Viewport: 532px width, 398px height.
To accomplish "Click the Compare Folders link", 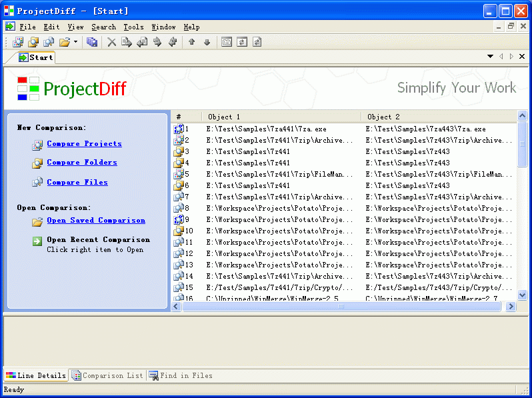I will 82,162.
